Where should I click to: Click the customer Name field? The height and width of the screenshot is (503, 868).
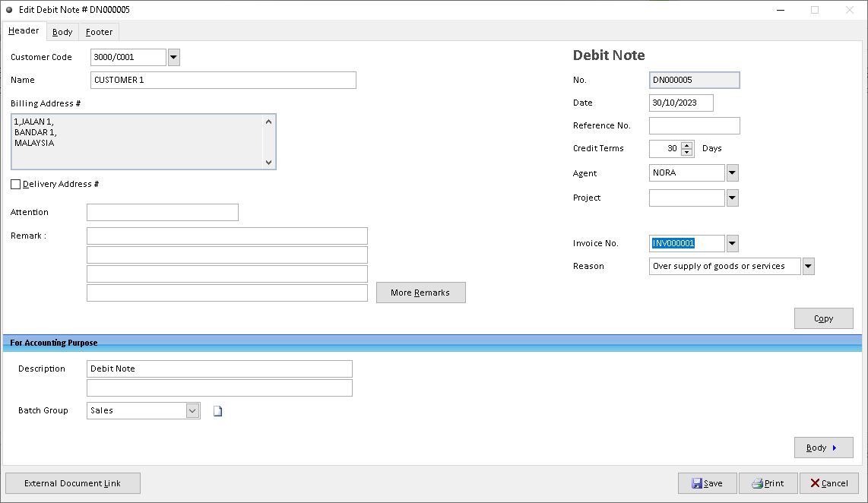[223, 81]
